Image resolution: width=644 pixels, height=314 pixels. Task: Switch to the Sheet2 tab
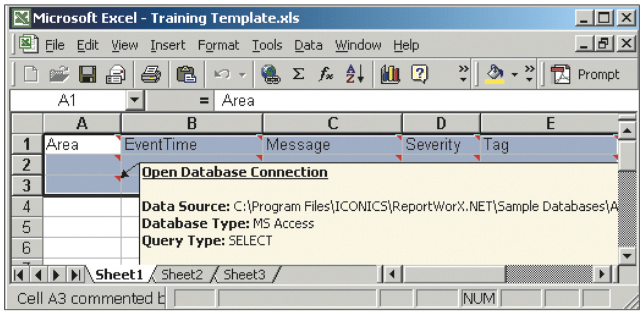[182, 274]
